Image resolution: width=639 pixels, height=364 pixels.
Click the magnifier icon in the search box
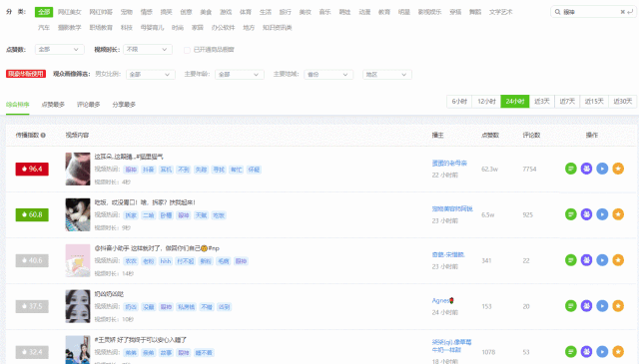coord(557,12)
